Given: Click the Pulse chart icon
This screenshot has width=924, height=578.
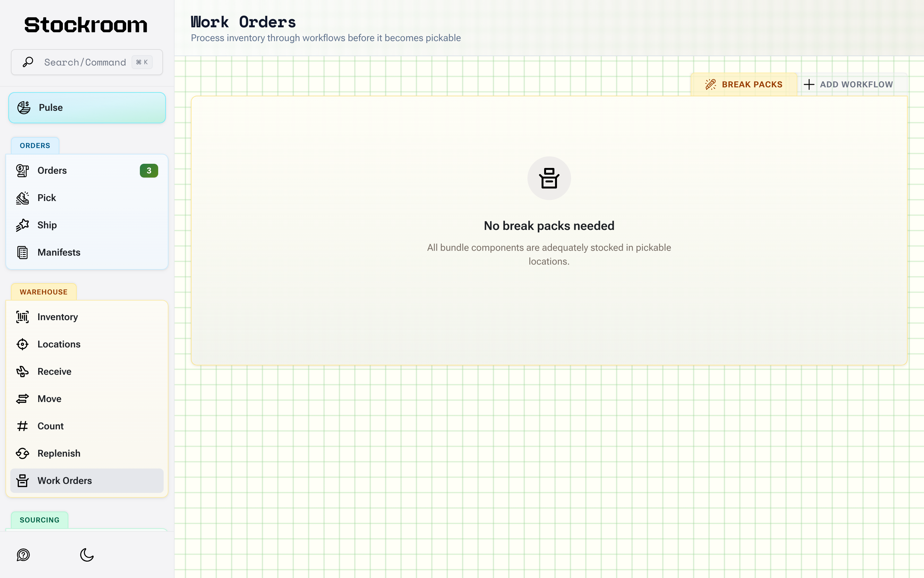Looking at the screenshot, I should pyautogui.click(x=24, y=108).
